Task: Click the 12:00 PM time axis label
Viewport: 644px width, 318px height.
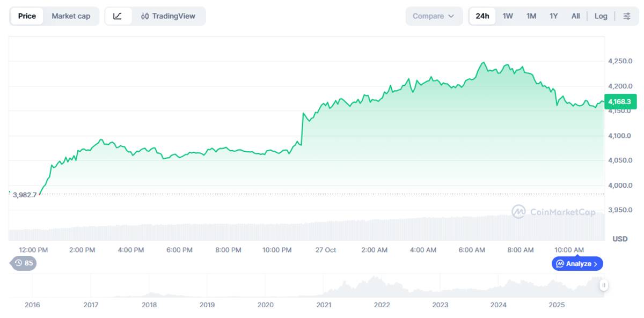Action: point(33,250)
